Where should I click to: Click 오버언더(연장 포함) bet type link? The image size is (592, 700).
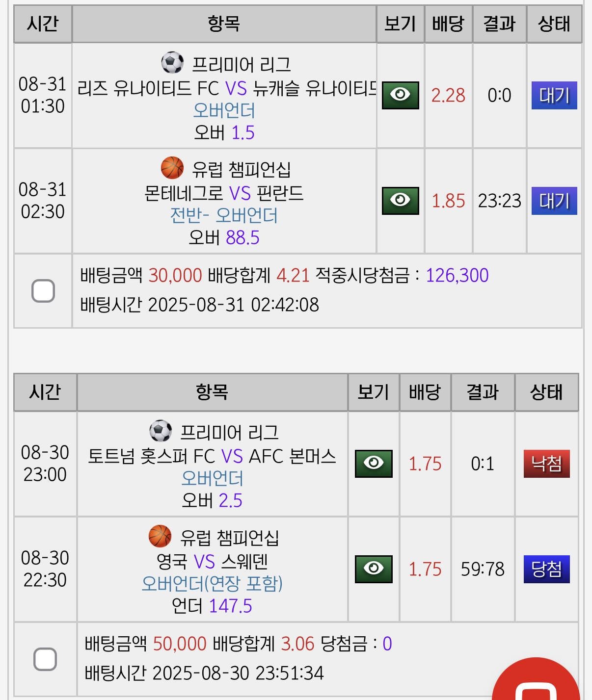tap(212, 584)
